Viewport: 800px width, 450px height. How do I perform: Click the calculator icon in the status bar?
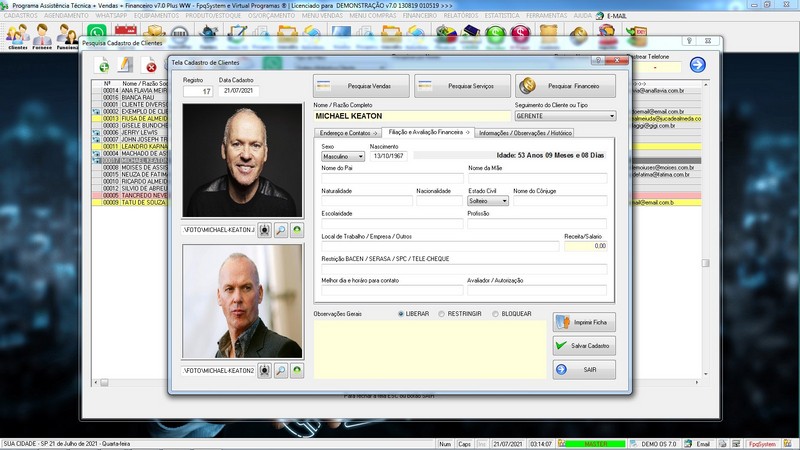tap(736, 444)
